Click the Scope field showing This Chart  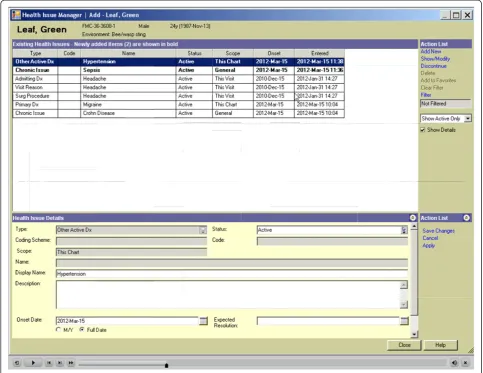(131, 252)
